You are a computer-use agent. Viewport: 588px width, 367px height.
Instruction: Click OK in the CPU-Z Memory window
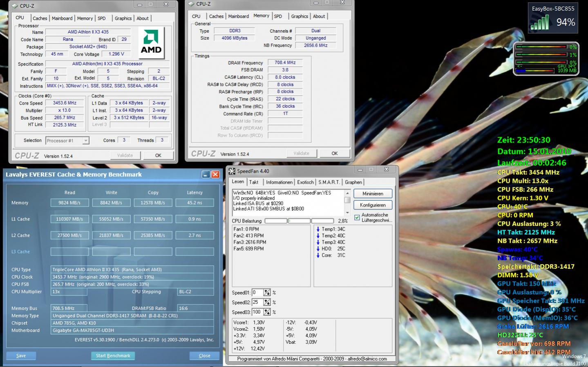335,153
